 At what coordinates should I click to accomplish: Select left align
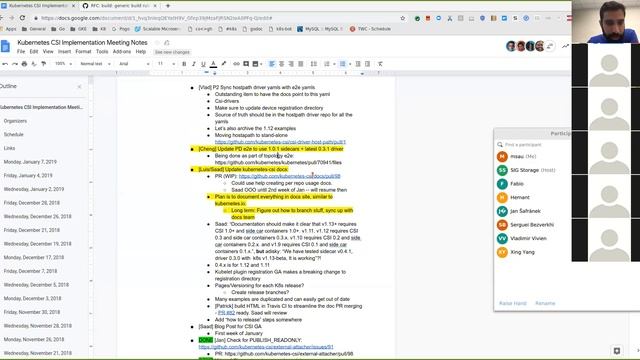271,64
